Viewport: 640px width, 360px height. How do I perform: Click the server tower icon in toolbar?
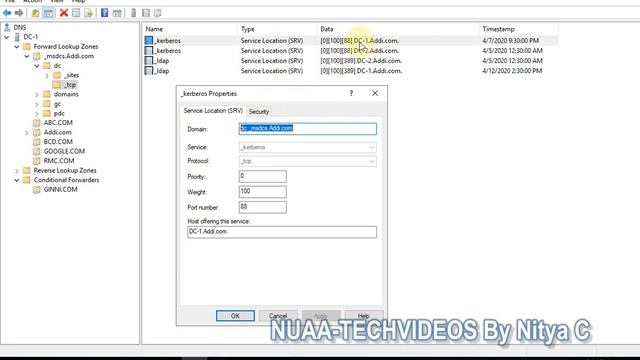[x=133, y=13]
